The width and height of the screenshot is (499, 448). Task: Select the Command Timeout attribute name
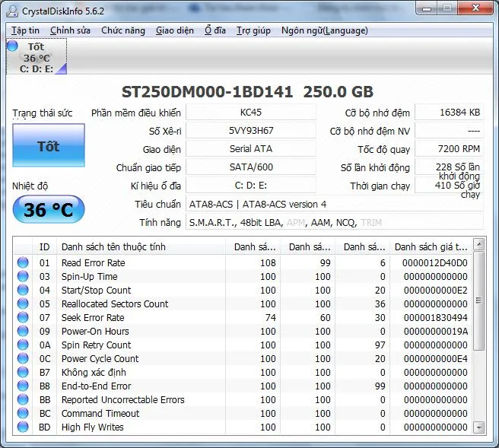click(x=100, y=413)
